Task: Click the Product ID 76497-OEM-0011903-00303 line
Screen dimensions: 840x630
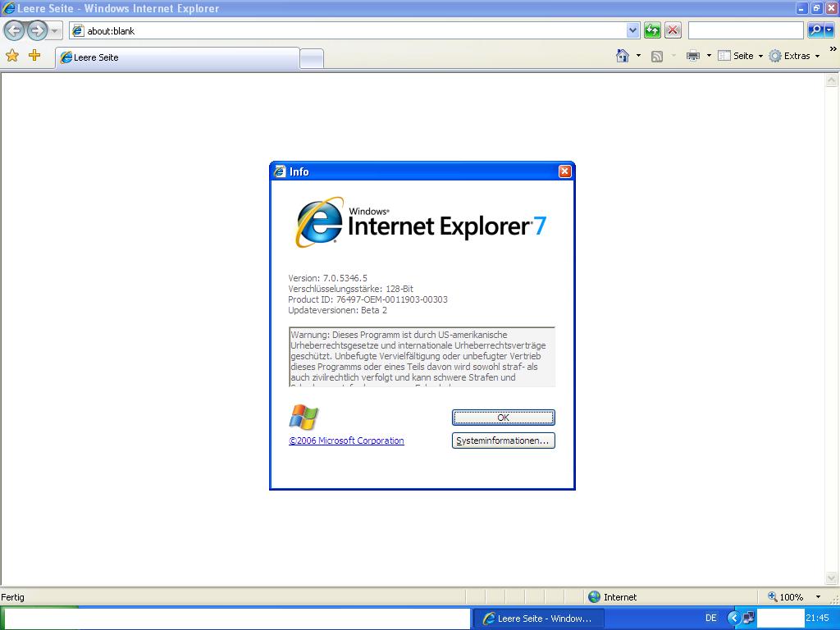Action: pyautogui.click(x=367, y=299)
